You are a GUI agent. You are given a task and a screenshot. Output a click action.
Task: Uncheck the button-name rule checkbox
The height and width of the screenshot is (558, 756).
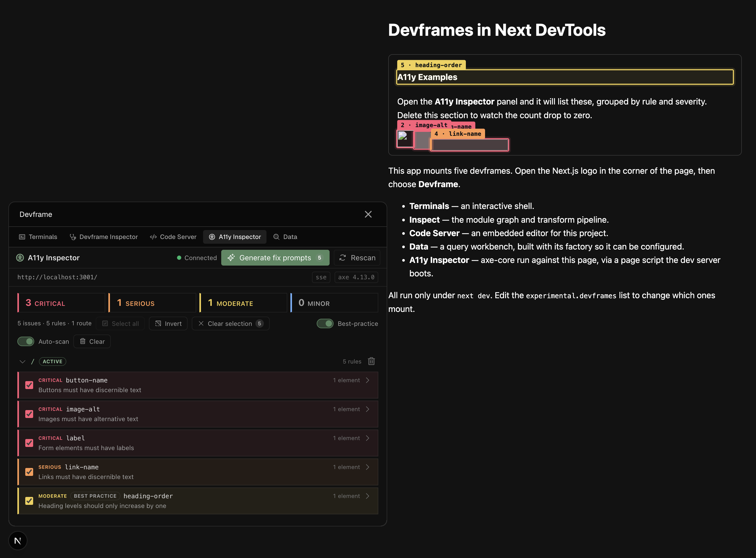(x=29, y=385)
